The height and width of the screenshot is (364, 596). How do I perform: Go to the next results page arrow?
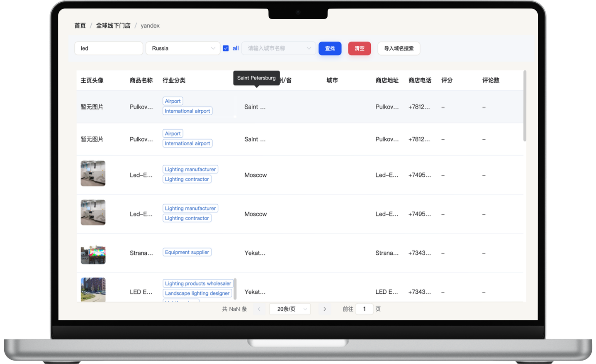click(x=325, y=309)
